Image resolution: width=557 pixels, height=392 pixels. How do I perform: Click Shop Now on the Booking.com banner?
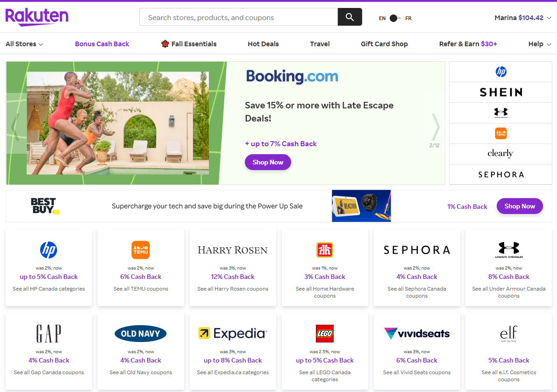click(268, 162)
